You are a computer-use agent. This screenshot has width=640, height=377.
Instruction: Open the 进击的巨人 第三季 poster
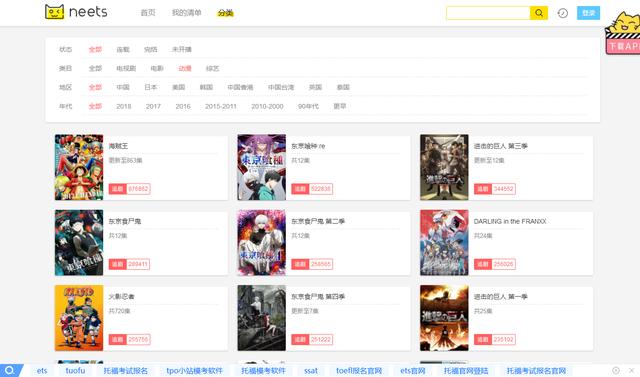[444, 167]
